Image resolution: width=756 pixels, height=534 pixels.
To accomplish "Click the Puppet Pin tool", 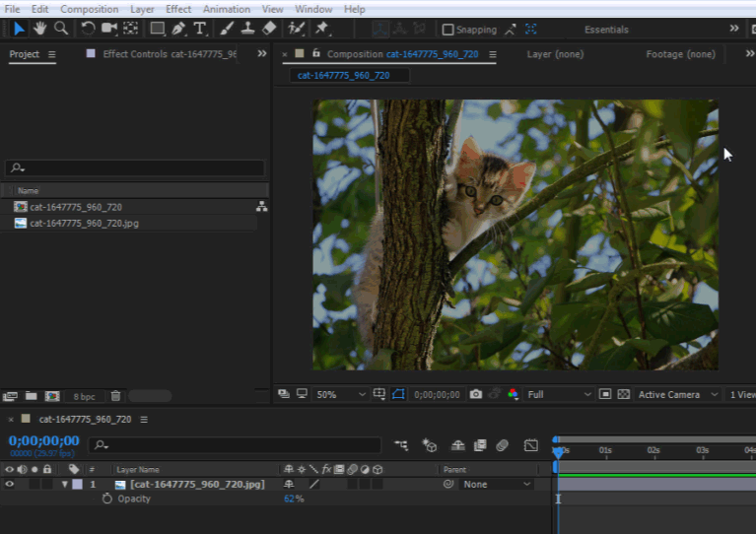I will (321, 29).
